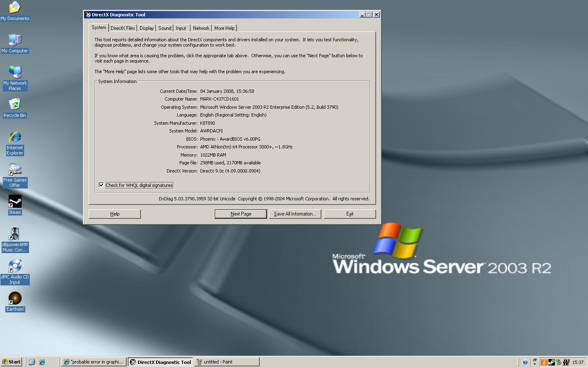Screen dimensions: 588x368
Task: Select the My Network Places icon
Action: (15, 78)
